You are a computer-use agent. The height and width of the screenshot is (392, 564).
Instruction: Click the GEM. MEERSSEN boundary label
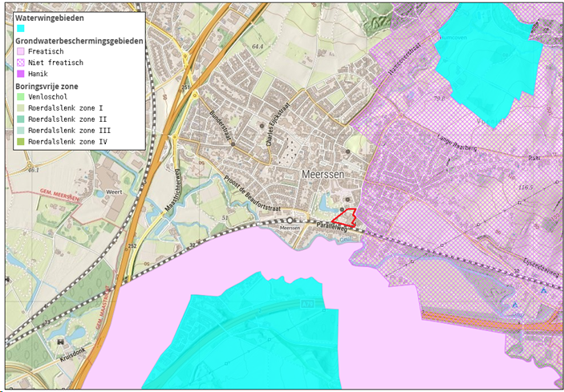[x=59, y=194]
